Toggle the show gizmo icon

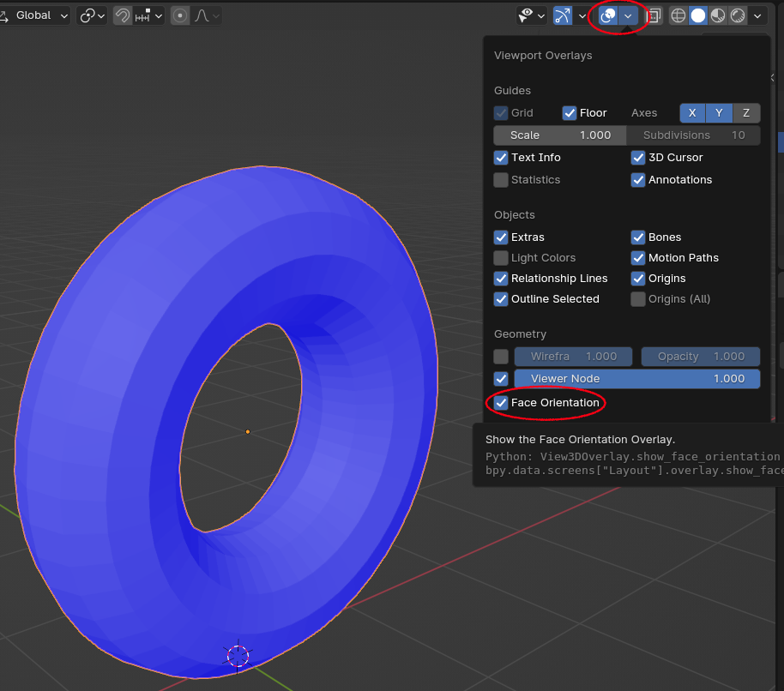(x=563, y=15)
